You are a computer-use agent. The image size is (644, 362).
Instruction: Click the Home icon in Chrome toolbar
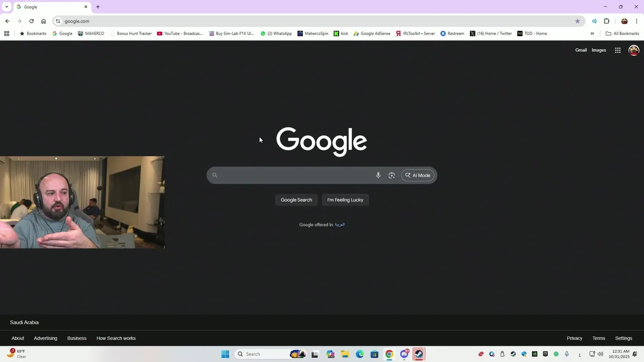point(44,21)
